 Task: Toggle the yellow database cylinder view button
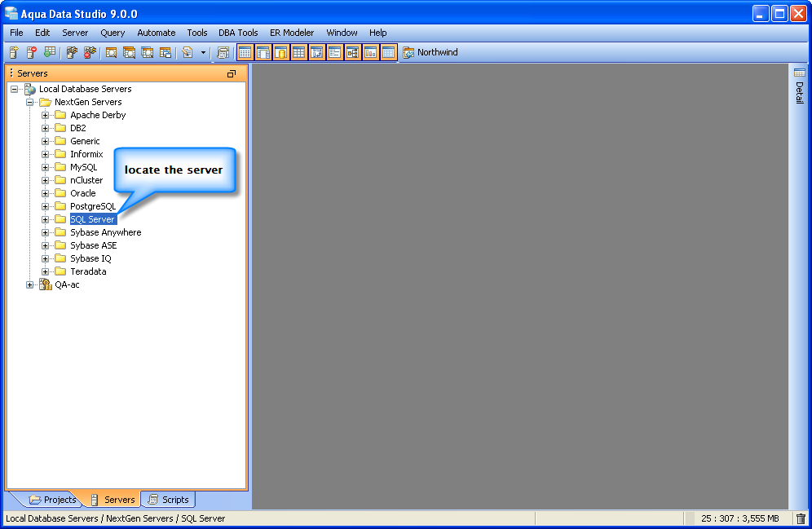click(x=280, y=52)
